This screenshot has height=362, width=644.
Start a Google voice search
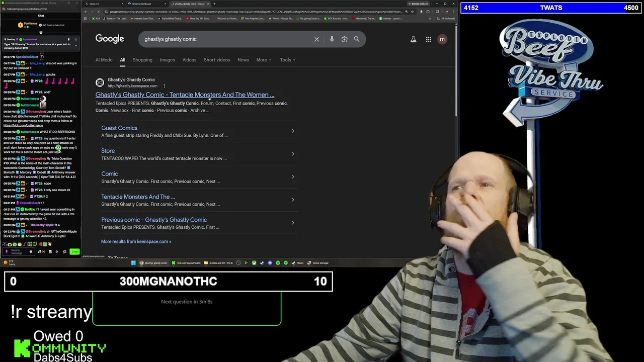coord(332,39)
